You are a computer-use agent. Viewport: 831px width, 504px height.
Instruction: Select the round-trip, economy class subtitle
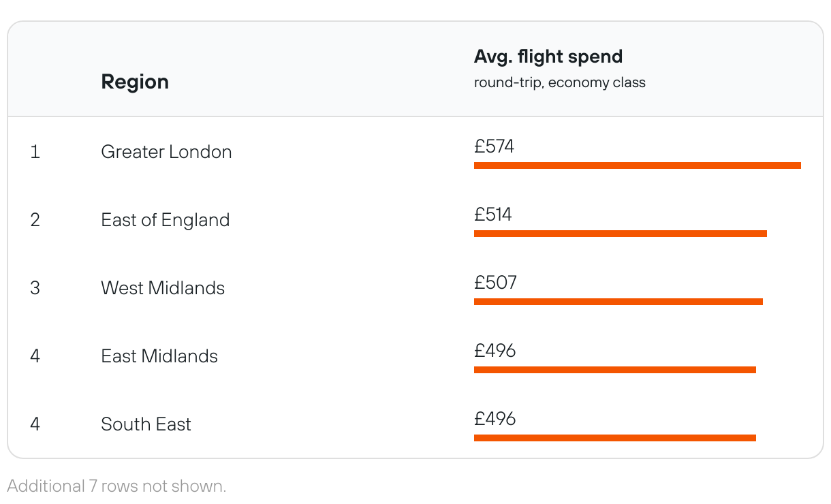[x=559, y=83]
